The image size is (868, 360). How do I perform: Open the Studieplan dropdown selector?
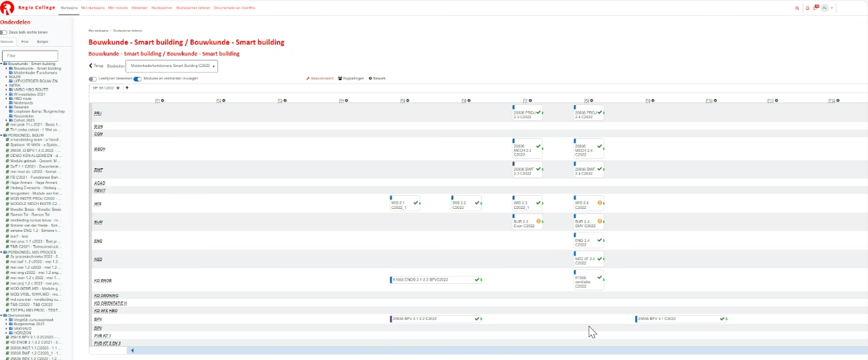(x=171, y=66)
